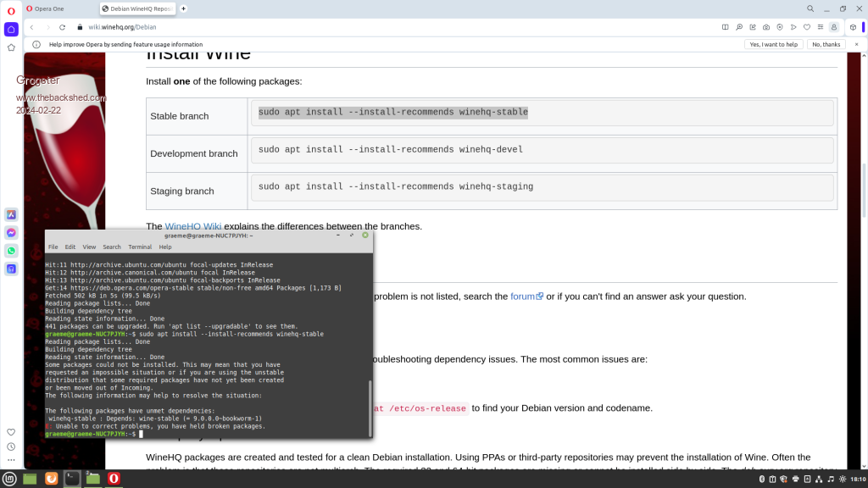Viewport: 868px width, 488px height.
Task: Open the Linux Mint start menu
Action: point(10,480)
